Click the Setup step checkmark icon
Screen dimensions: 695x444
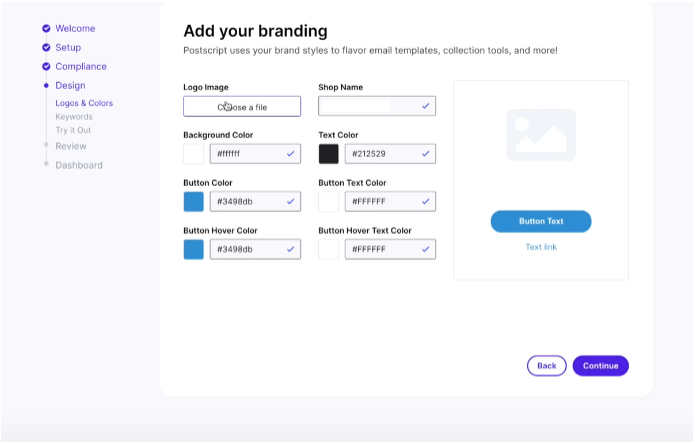[x=46, y=47]
